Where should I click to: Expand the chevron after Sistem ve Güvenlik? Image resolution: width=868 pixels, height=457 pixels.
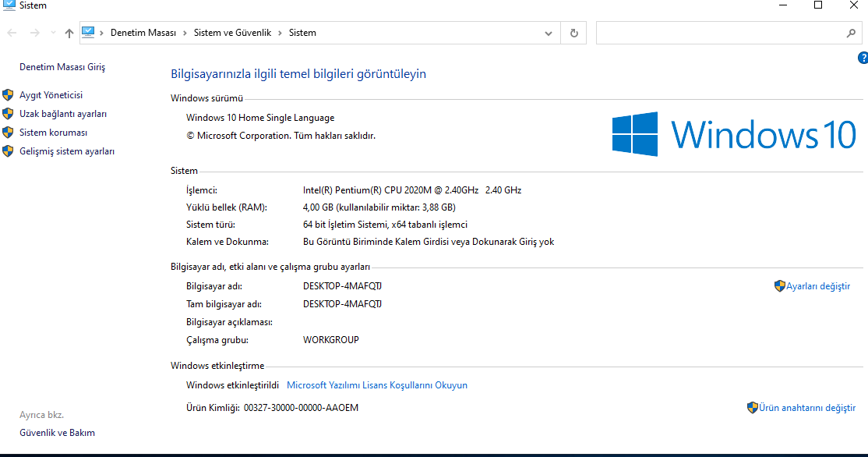280,33
